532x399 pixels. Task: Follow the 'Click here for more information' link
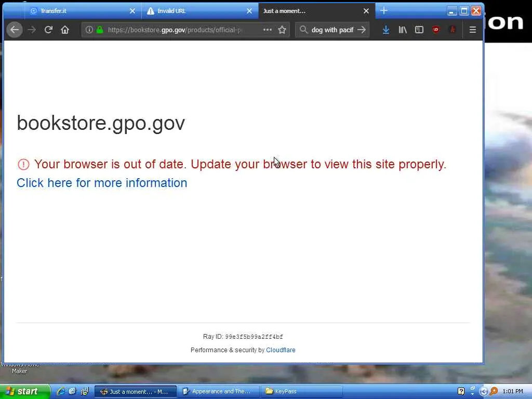(x=102, y=183)
